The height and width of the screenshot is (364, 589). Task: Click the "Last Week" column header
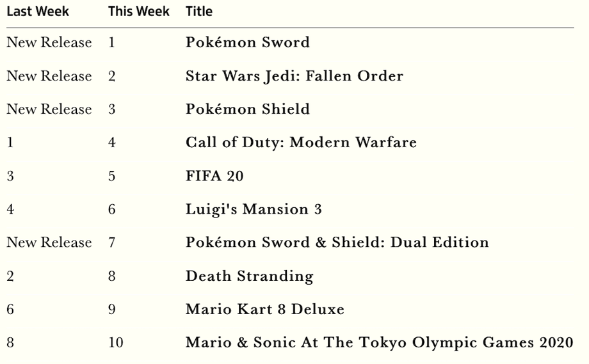point(38,12)
